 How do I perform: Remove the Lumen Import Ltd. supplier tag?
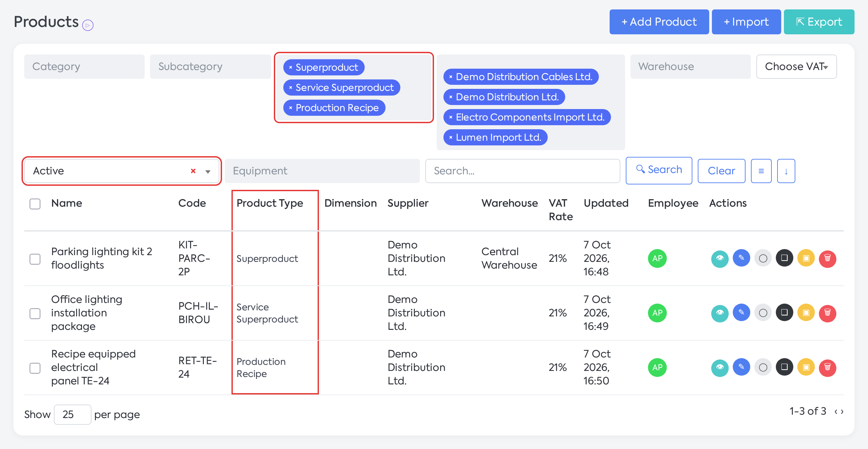pyautogui.click(x=450, y=138)
